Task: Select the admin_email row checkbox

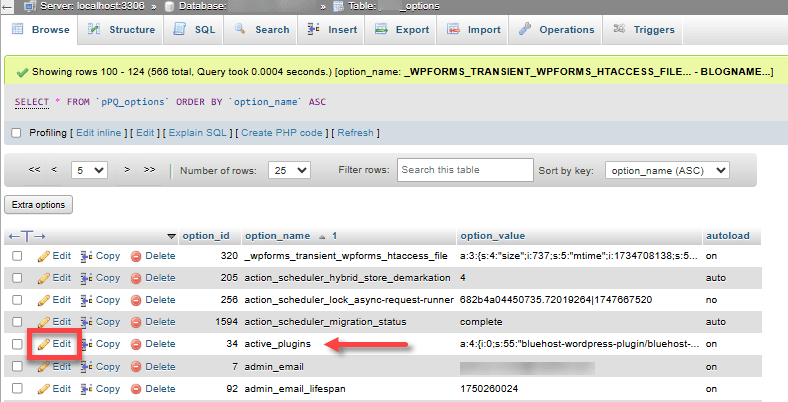Action: click(16, 365)
